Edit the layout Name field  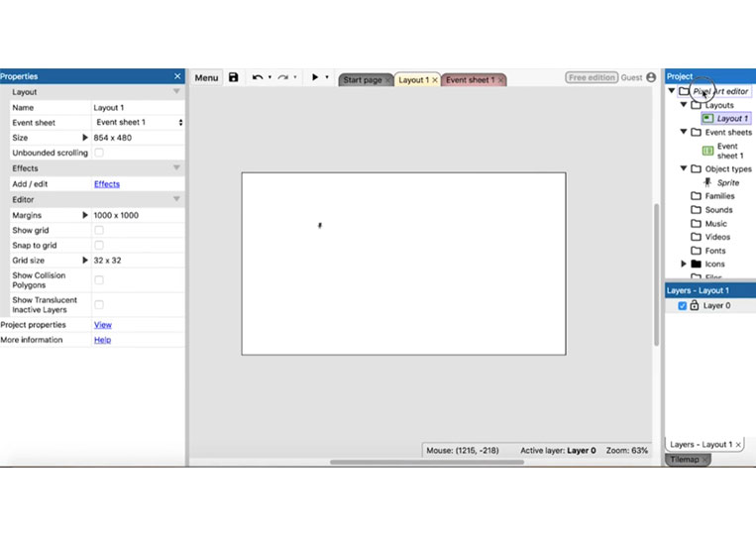click(138, 107)
